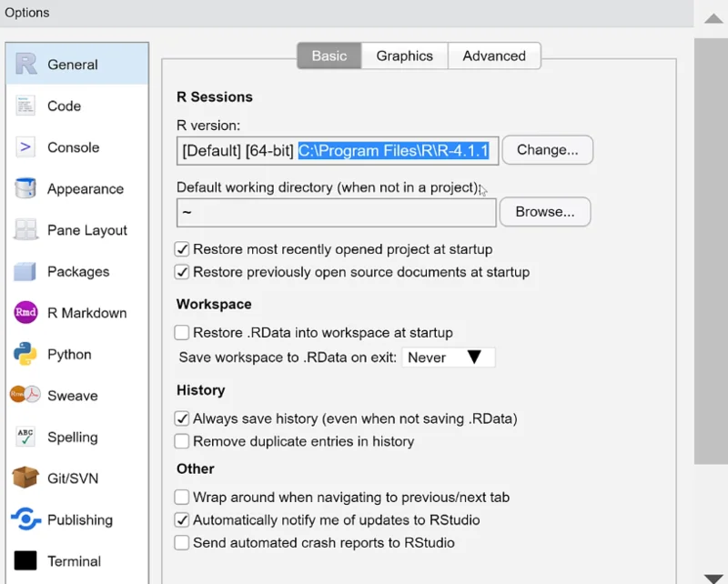Uncheck restore previously open source documents

pos(181,272)
